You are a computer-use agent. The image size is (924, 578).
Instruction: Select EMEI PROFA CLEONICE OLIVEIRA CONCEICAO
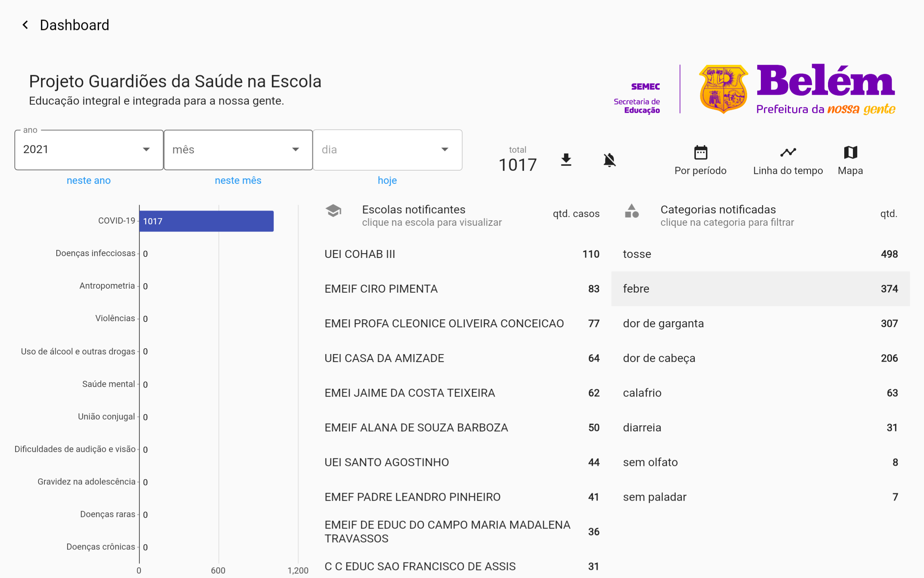(x=462, y=323)
